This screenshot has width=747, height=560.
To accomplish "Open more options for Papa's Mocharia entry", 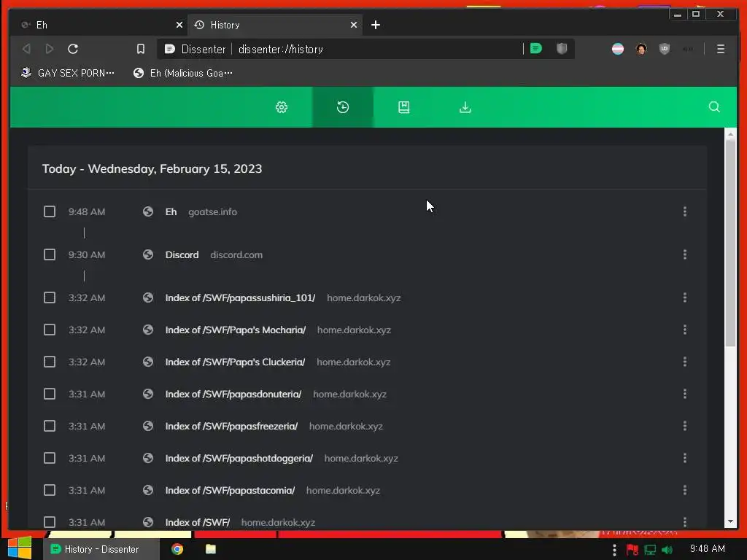I will [x=684, y=330].
